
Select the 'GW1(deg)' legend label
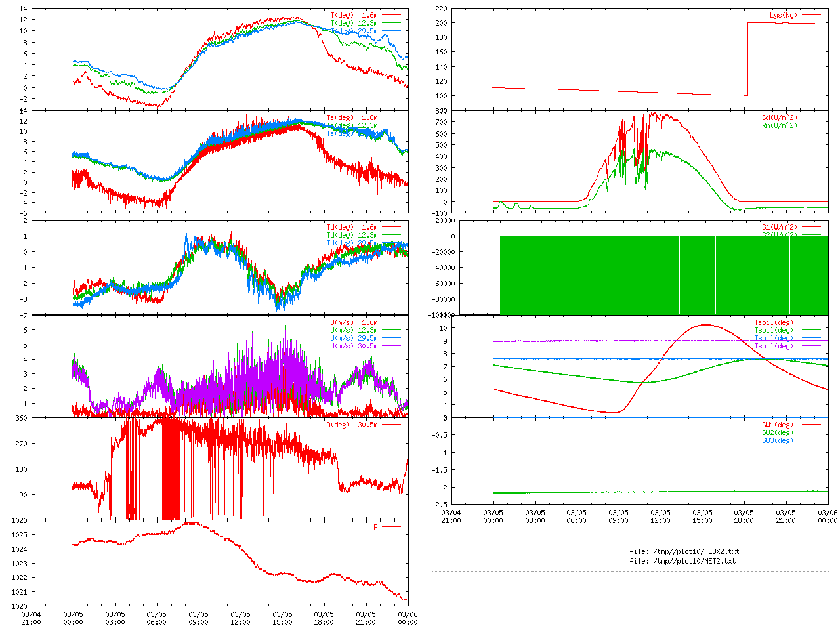coord(778,425)
